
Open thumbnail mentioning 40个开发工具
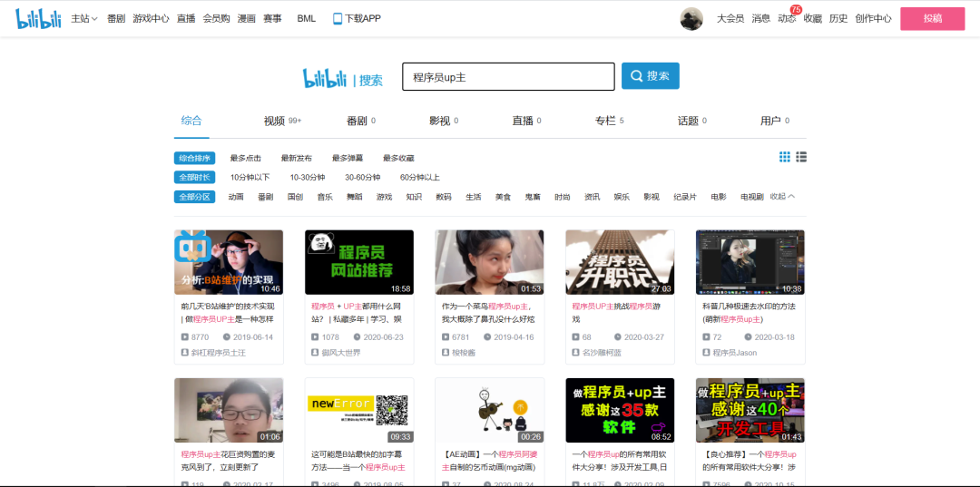click(x=750, y=410)
